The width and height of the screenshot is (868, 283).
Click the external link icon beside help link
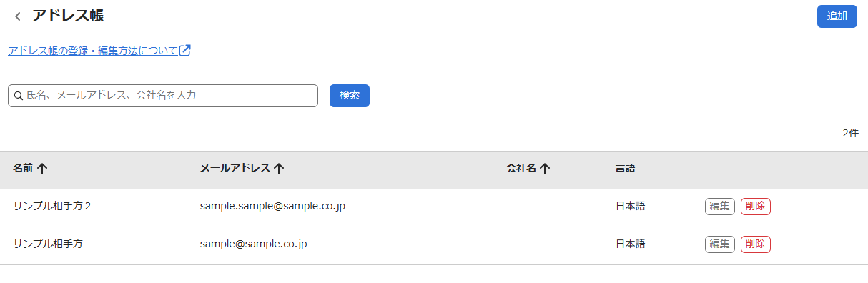coord(185,51)
